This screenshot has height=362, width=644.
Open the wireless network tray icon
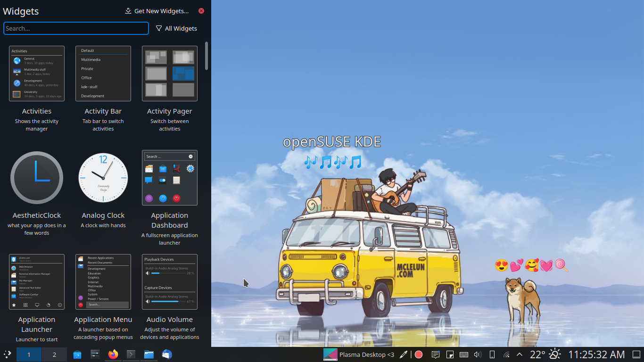click(506, 354)
